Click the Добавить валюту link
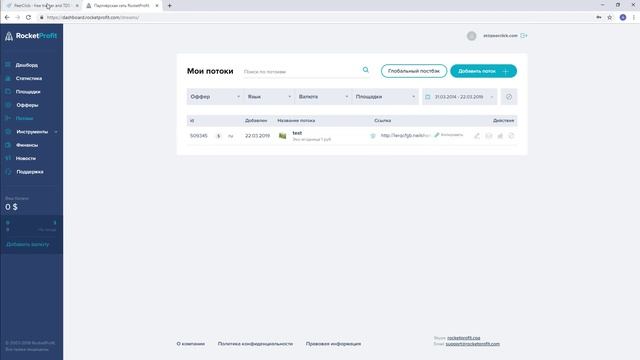 click(28, 244)
